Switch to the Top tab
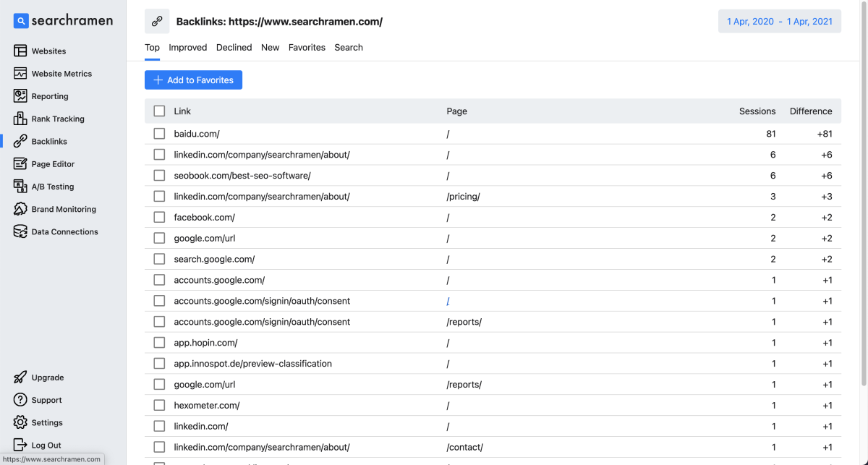The image size is (868, 465). 152,48
